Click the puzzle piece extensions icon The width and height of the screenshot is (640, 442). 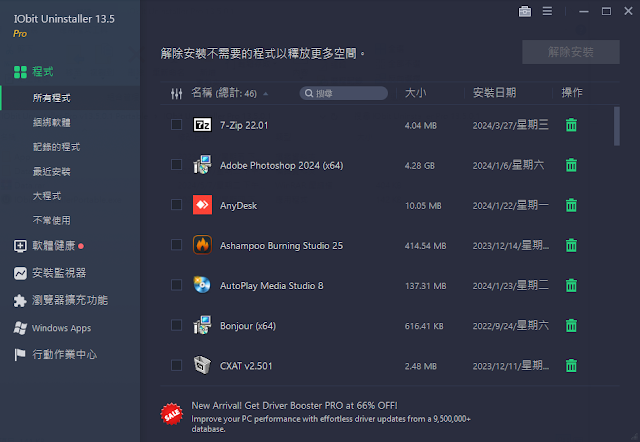click(x=20, y=301)
